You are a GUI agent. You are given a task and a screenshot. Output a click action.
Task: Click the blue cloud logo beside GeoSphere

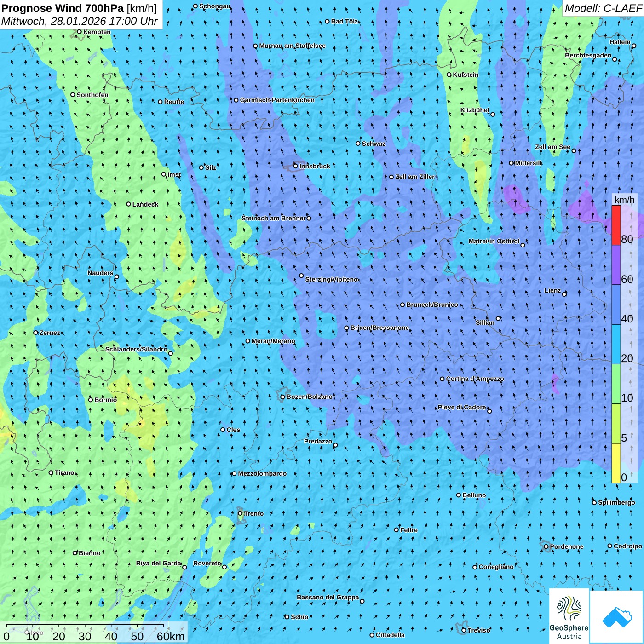click(x=617, y=617)
